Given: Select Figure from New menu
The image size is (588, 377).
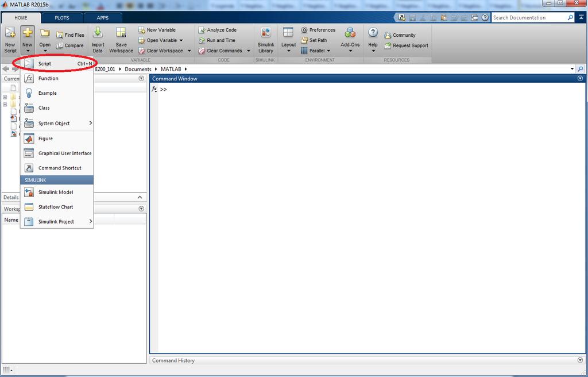Looking at the screenshot, I should tap(57, 139).
